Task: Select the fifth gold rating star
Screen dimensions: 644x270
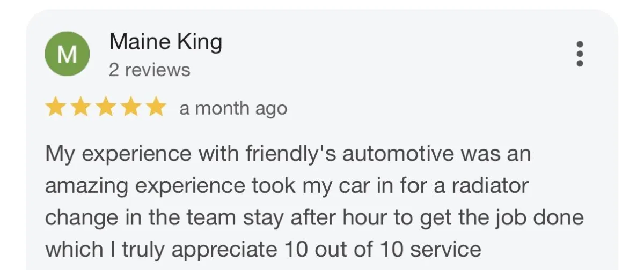Action: (156, 108)
